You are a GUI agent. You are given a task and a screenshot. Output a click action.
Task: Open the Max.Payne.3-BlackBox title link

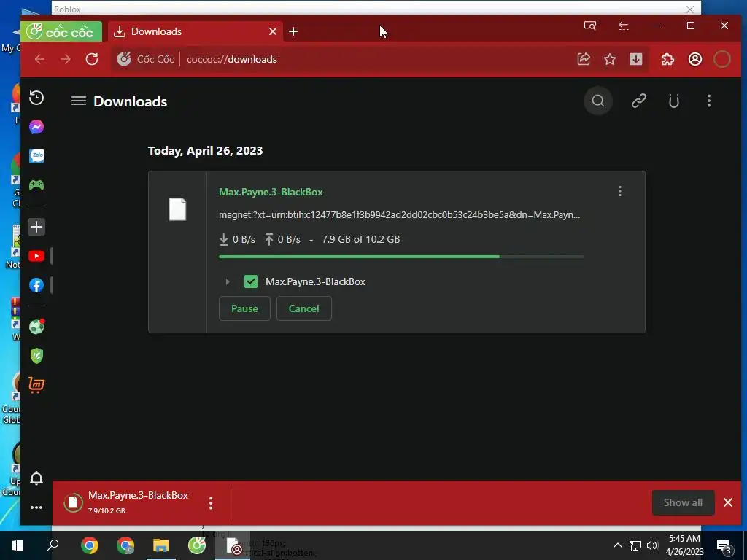(271, 192)
